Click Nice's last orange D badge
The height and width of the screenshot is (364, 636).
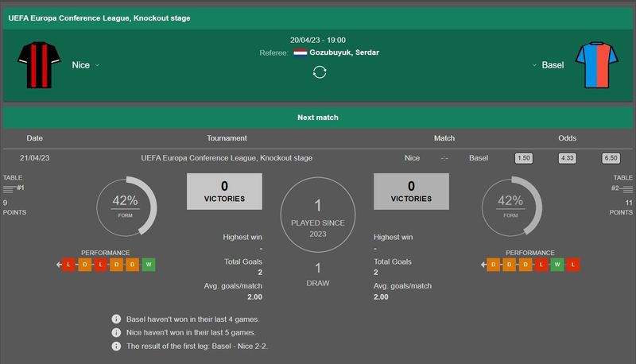[x=132, y=265]
